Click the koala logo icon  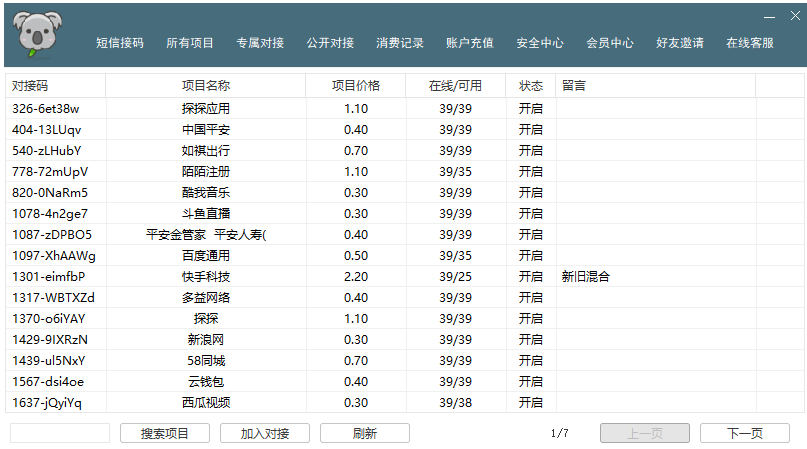pyautogui.click(x=37, y=33)
